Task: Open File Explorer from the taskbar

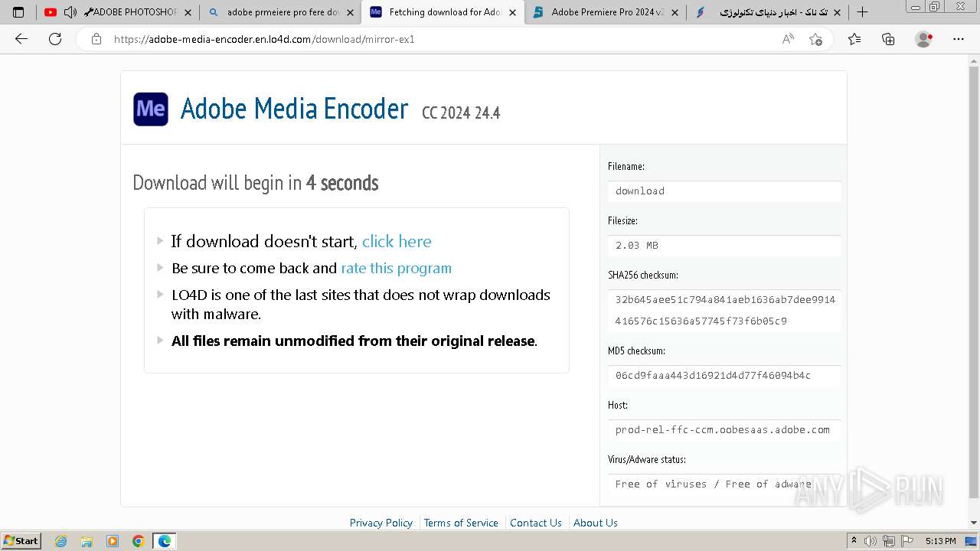Action: (x=87, y=541)
